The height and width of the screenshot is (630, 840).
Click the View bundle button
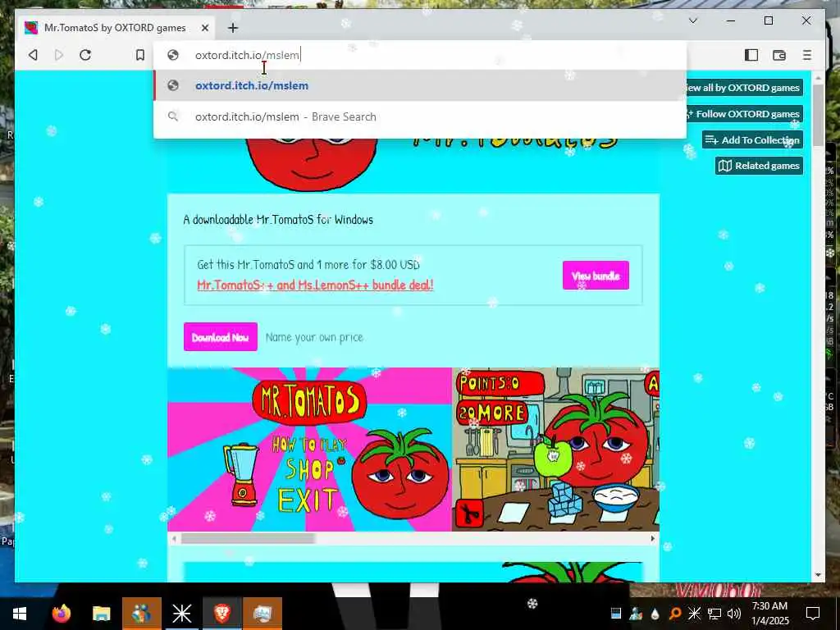(x=596, y=276)
